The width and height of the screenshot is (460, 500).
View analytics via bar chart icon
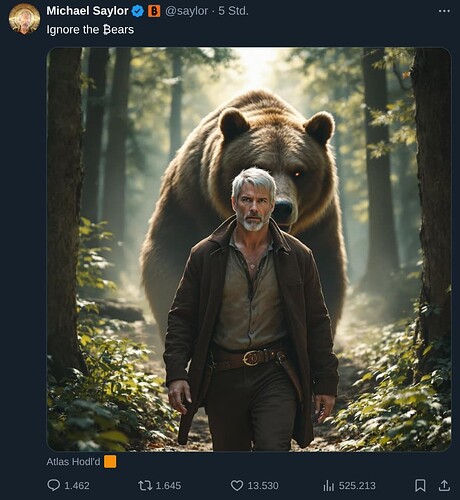click(x=329, y=485)
